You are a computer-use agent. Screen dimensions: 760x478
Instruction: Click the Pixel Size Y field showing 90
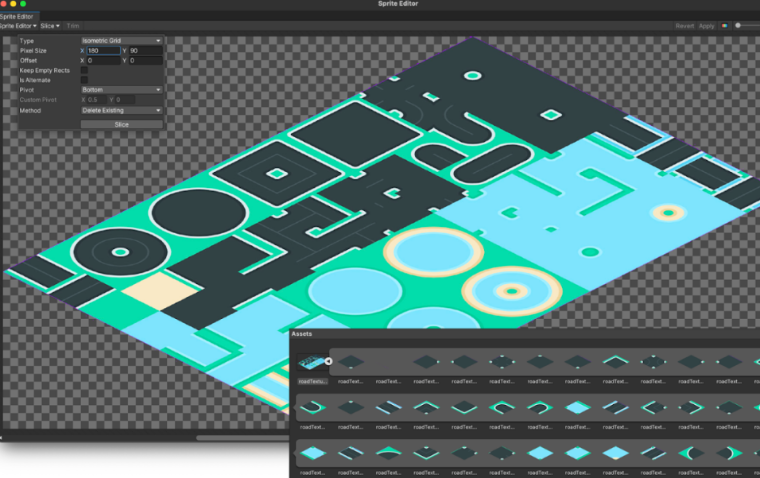tap(145, 50)
